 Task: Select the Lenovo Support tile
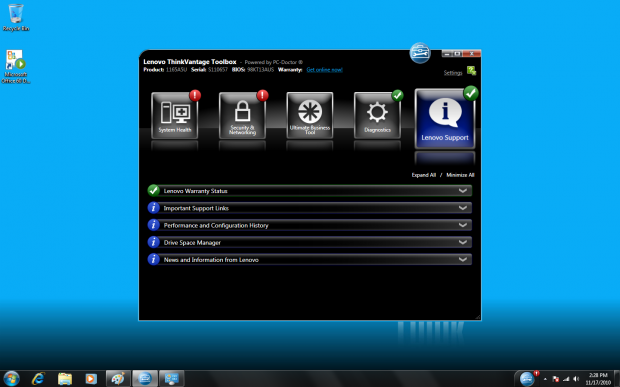tap(445, 119)
